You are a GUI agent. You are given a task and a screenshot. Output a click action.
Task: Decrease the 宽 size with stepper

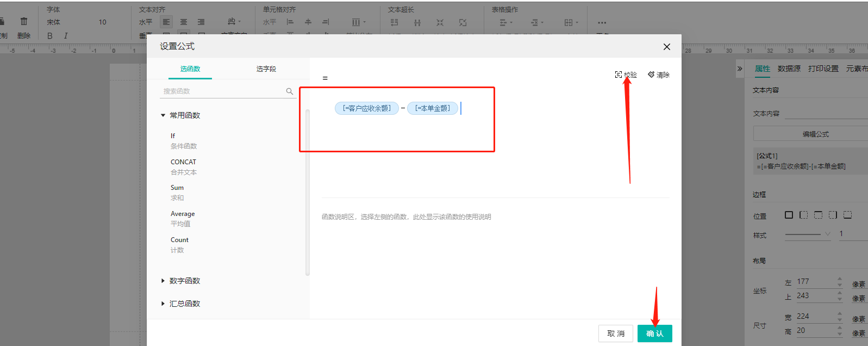tap(840, 320)
